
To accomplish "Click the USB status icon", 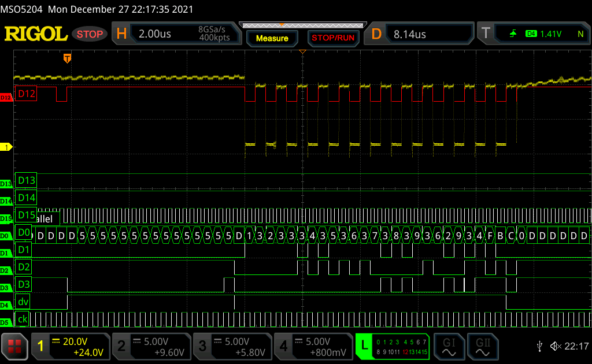I will [539, 346].
